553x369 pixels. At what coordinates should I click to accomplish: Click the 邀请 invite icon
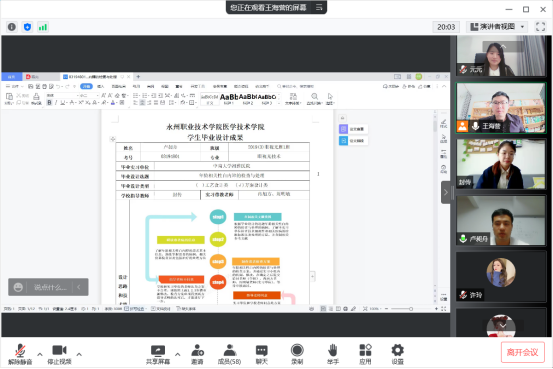coord(197,354)
